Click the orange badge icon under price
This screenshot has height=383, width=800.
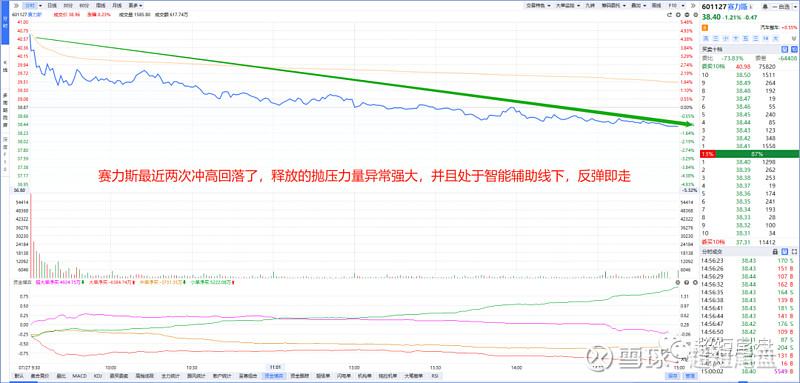pyautogui.click(x=705, y=28)
